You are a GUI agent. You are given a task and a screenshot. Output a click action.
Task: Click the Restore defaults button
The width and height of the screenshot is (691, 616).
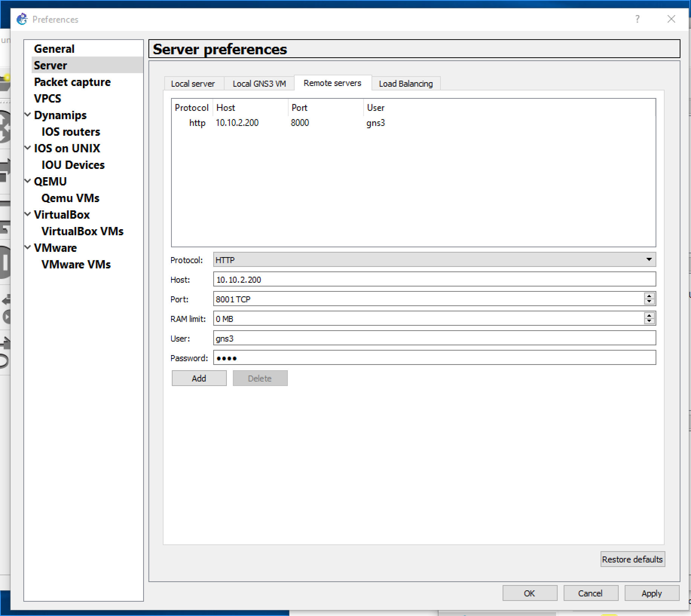point(632,559)
